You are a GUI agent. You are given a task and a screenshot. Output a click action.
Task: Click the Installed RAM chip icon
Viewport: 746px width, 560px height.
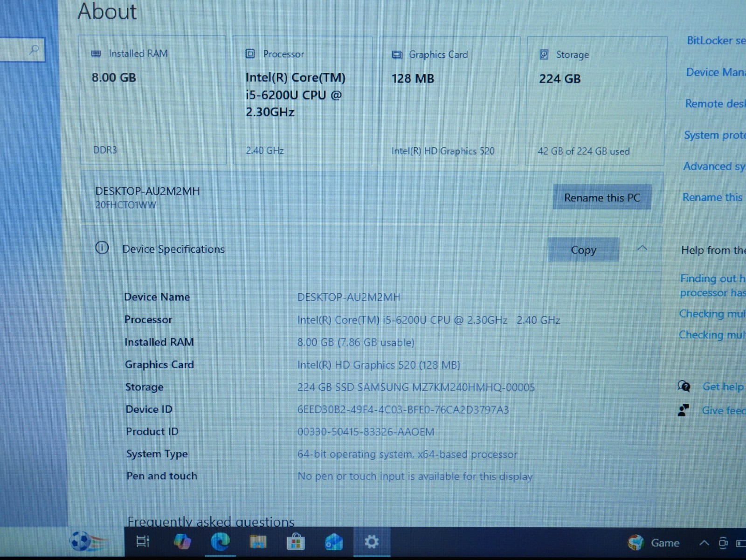96,54
